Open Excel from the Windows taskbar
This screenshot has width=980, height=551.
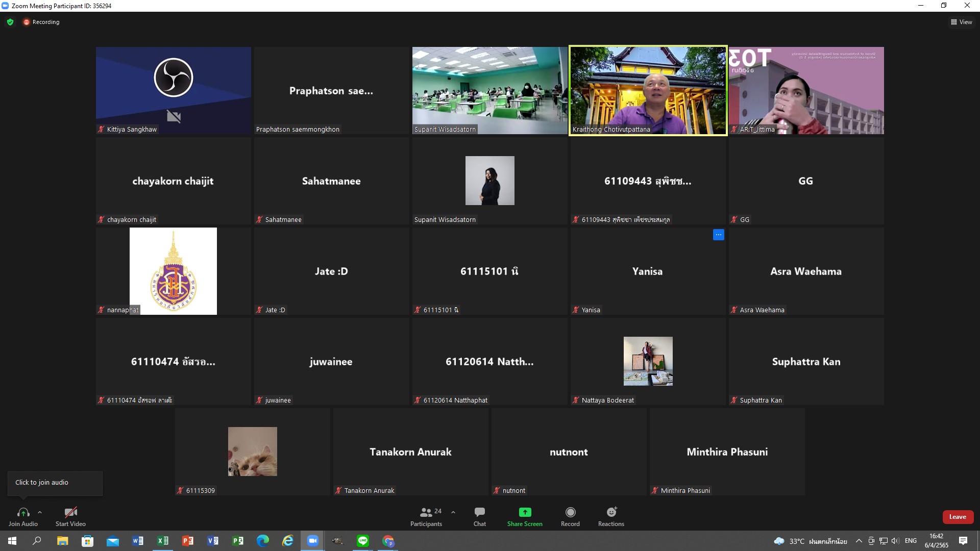pos(163,541)
